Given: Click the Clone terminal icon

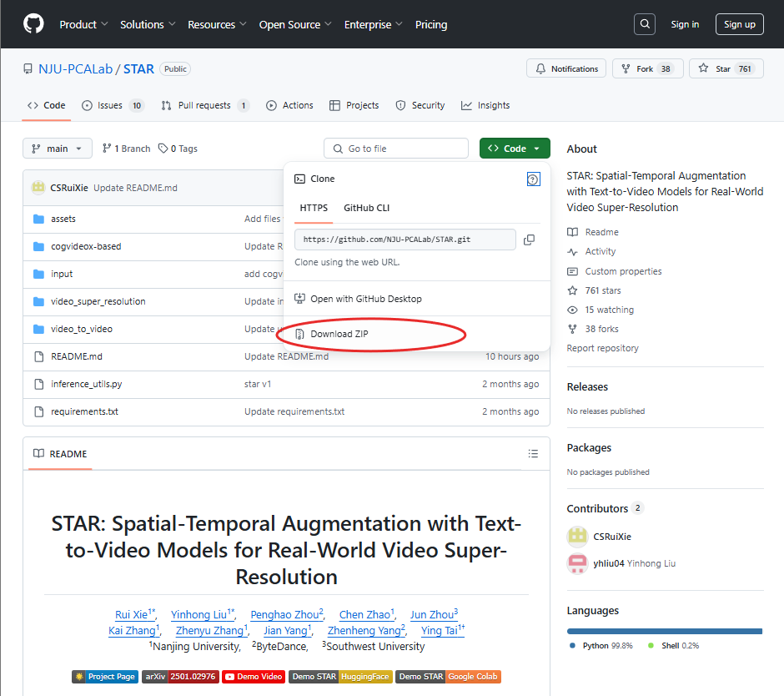Looking at the screenshot, I should coord(299,179).
